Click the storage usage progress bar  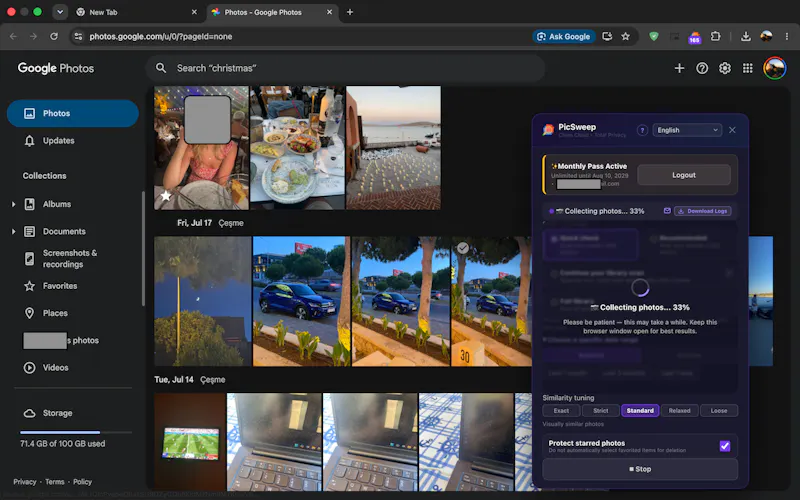[76, 432]
